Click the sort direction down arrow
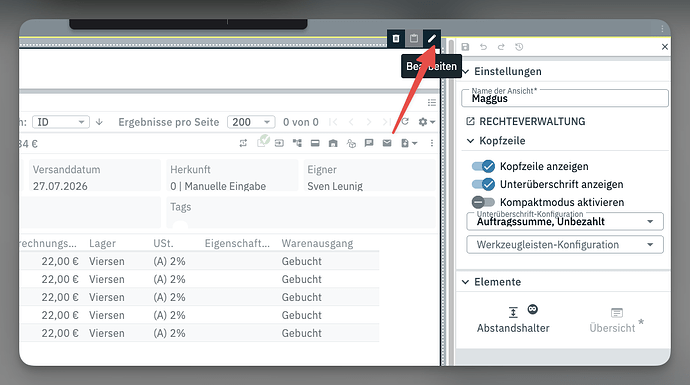The width and height of the screenshot is (690, 385). tap(99, 122)
